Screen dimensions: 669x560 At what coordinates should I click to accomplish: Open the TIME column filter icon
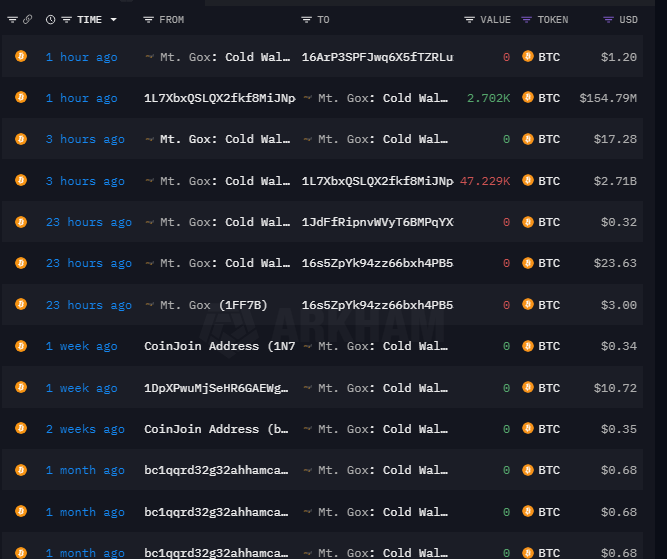point(67,20)
